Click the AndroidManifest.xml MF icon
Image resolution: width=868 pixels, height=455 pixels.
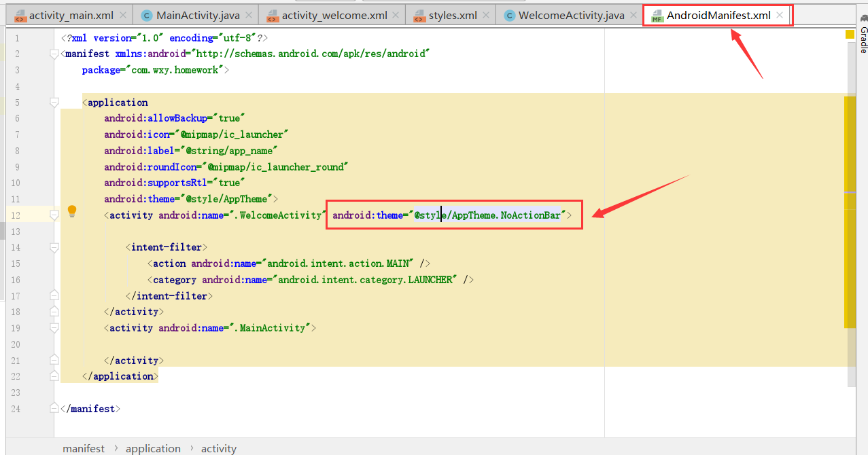tap(657, 16)
